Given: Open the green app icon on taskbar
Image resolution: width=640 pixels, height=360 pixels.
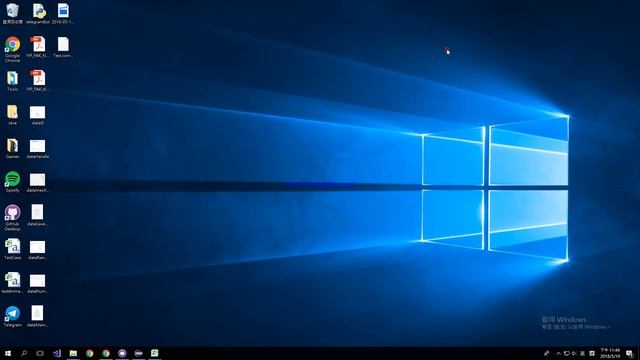Looking at the screenshot, I should pos(155,353).
